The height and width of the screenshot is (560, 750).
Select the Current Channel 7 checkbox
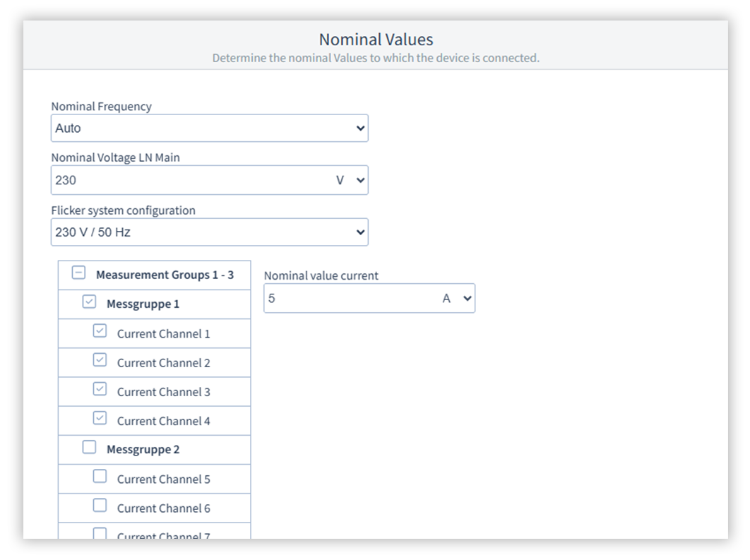[x=100, y=533]
